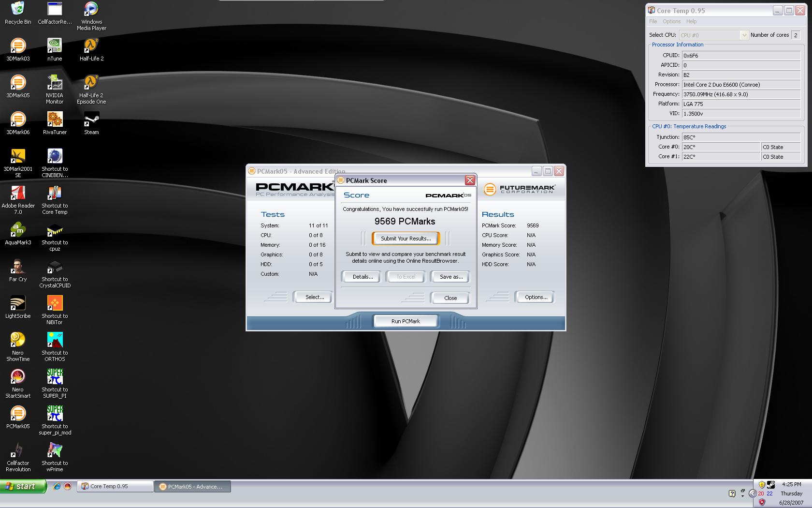Select the RivaTuner desktop icon
This screenshot has height=508, width=812.
(x=55, y=123)
